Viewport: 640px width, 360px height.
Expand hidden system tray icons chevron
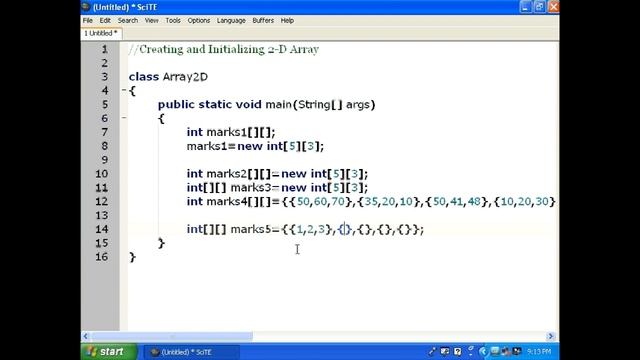[483, 351]
